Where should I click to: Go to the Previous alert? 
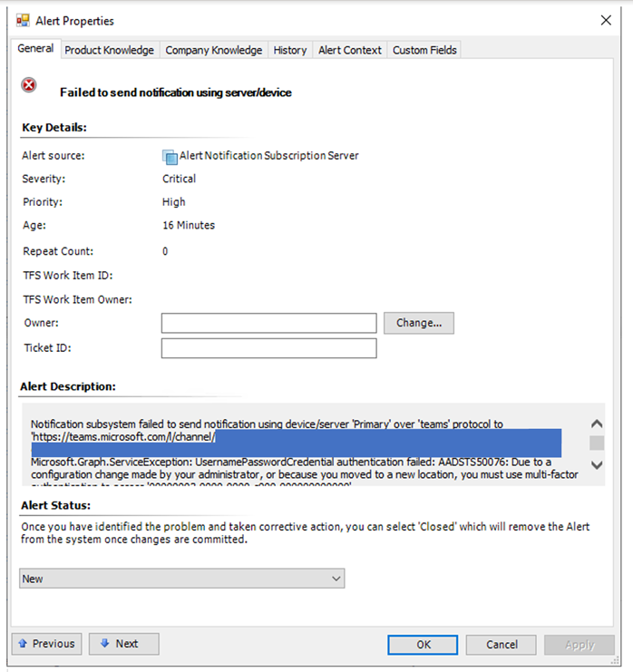pyautogui.click(x=47, y=644)
